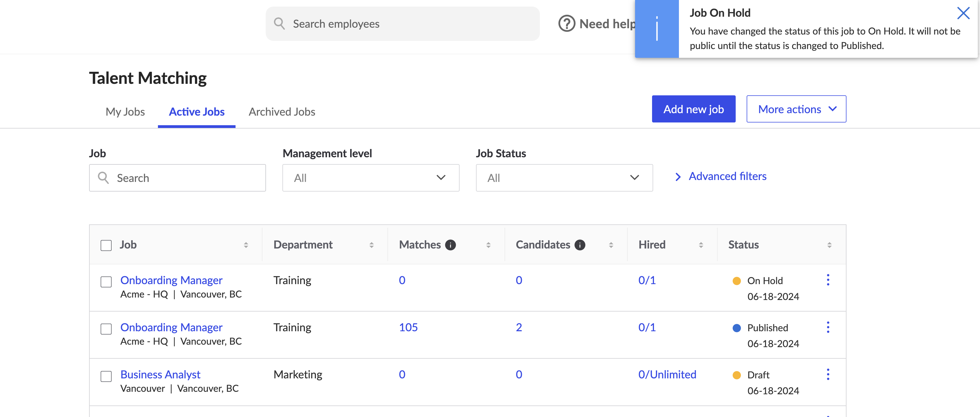
Task: Check the On Hold Onboarding Manager row
Action: click(x=106, y=282)
